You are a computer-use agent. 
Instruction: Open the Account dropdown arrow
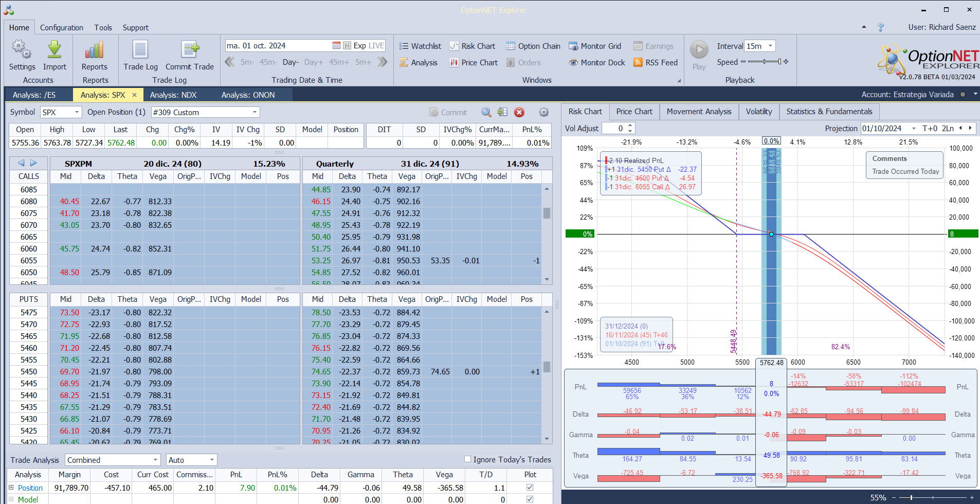point(975,95)
